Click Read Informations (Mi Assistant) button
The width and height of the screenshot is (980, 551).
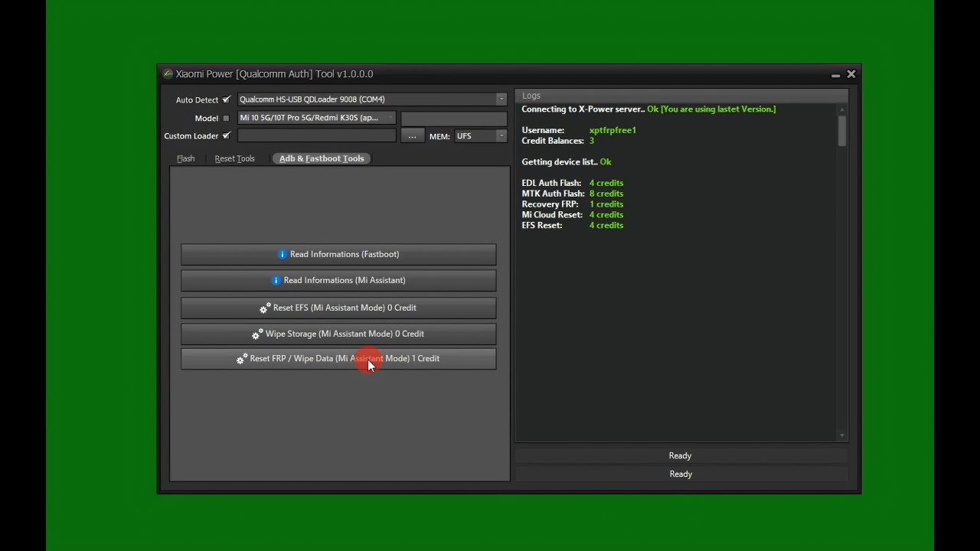tap(338, 280)
